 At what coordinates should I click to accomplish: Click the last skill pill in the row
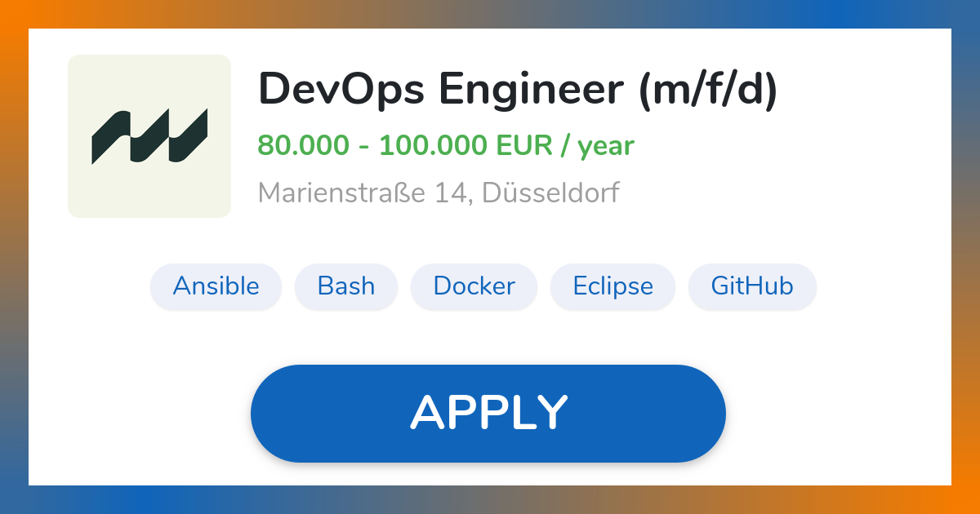[751, 286]
